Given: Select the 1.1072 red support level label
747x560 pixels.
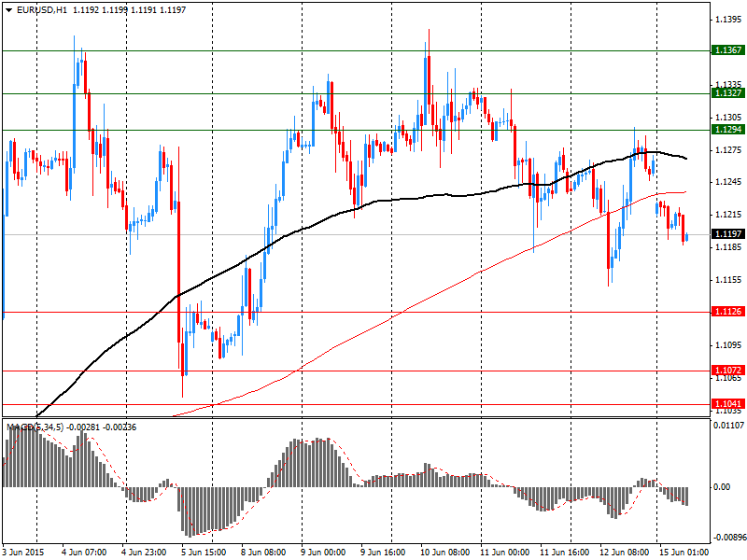Looking at the screenshot, I should (x=727, y=370).
